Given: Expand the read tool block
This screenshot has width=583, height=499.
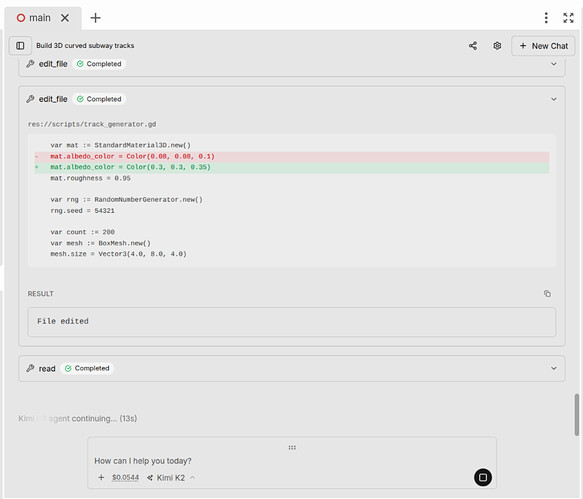Looking at the screenshot, I should click(554, 368).
